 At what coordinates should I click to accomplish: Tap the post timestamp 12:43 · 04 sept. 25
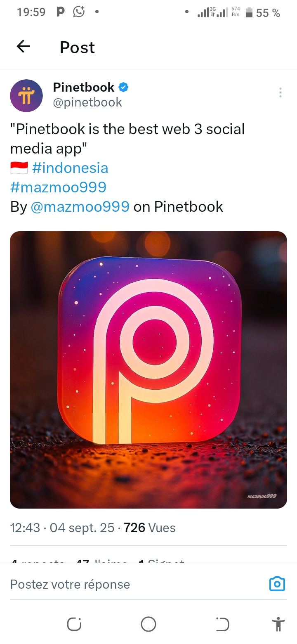(62, 528)
